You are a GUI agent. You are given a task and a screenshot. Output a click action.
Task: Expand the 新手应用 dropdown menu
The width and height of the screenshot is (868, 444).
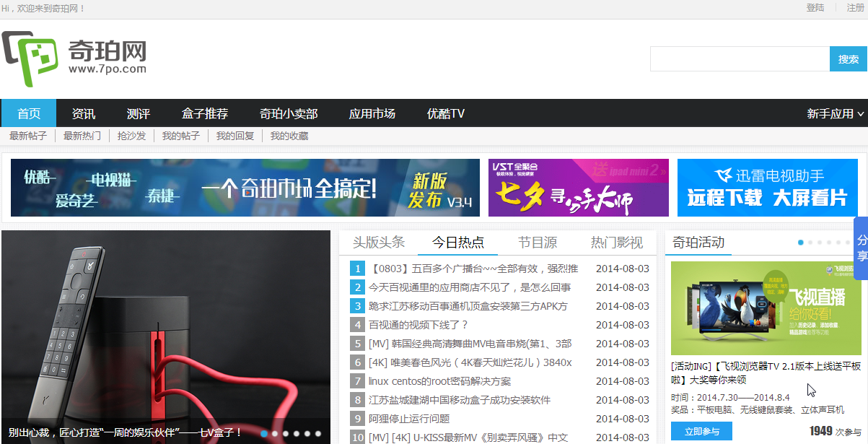point(835,113)
